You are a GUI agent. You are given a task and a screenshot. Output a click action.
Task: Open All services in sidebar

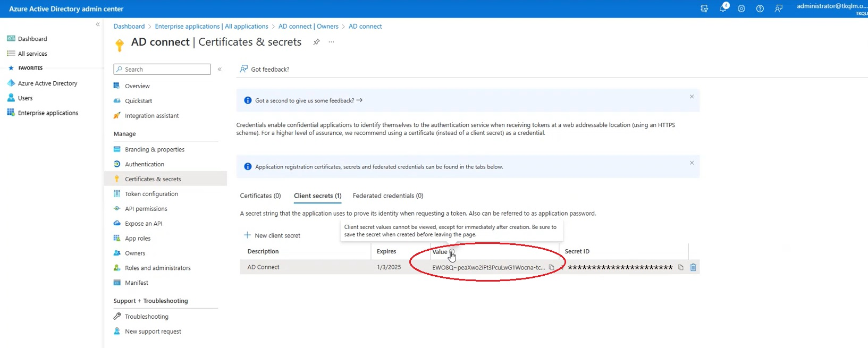32,54
